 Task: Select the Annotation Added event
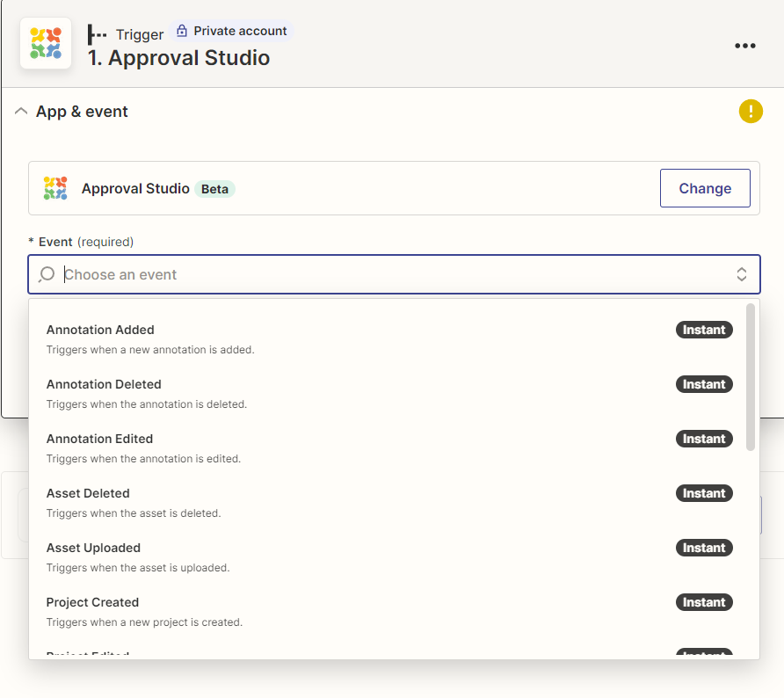coord(100,331)
